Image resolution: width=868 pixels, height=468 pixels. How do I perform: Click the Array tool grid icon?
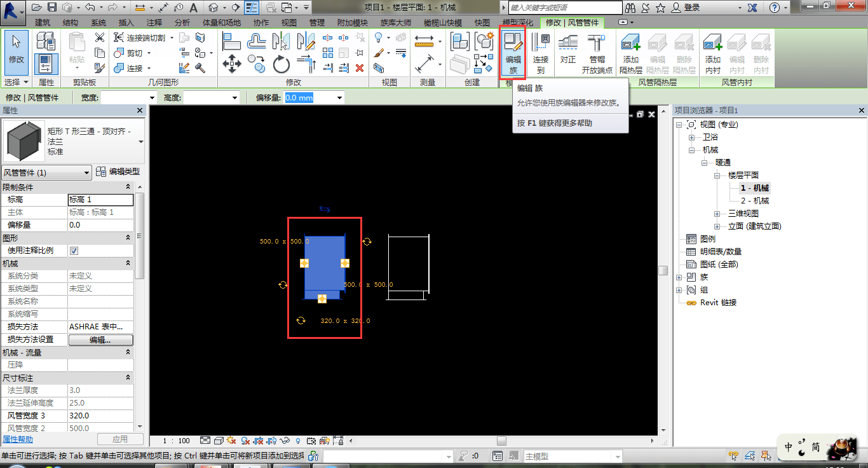pos(328,53)
